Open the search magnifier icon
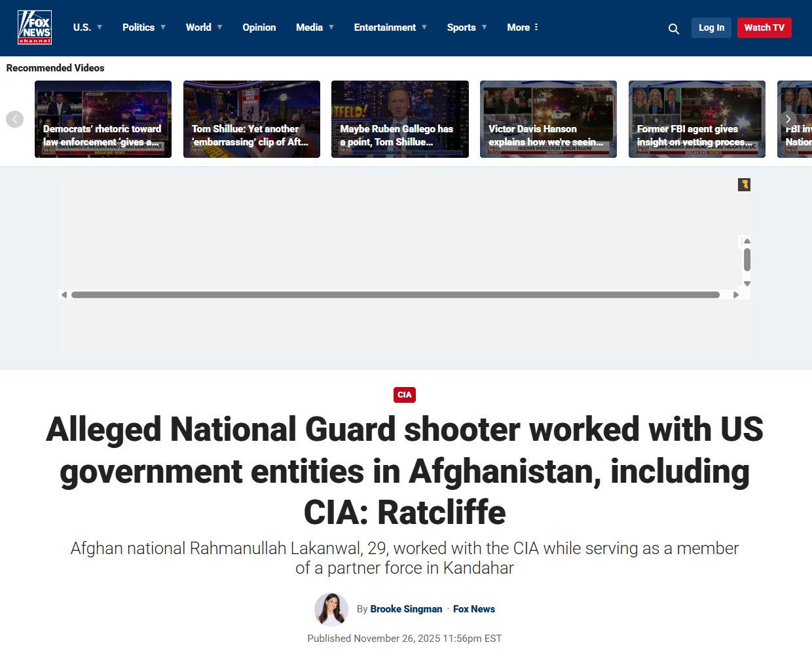812x653 pixels. click(673, 28)
